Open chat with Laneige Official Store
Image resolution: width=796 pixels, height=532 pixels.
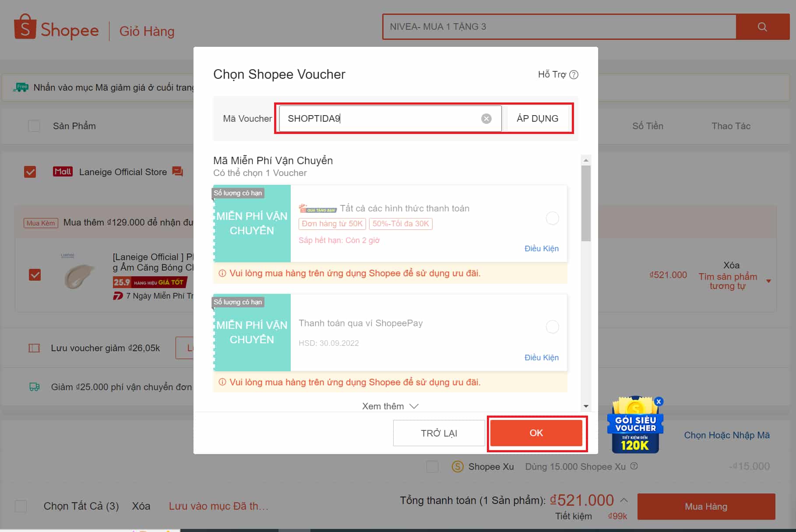click(x=177, y=172)
